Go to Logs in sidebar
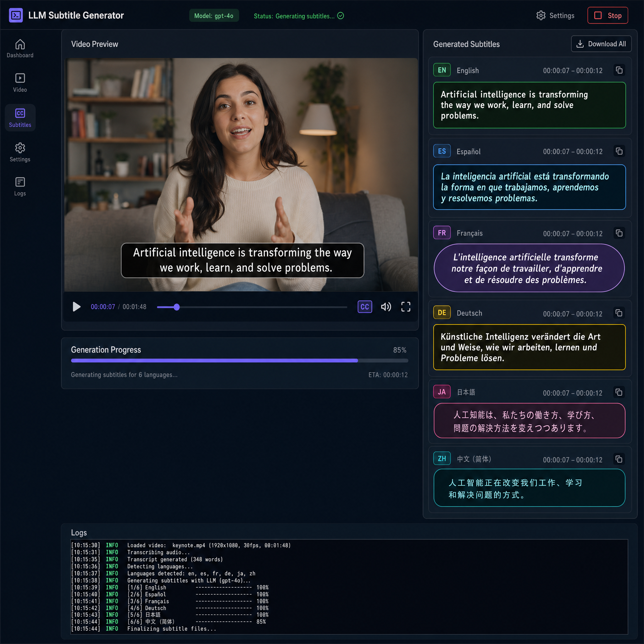This screenshot has height=644, width=644. point(20,187)
